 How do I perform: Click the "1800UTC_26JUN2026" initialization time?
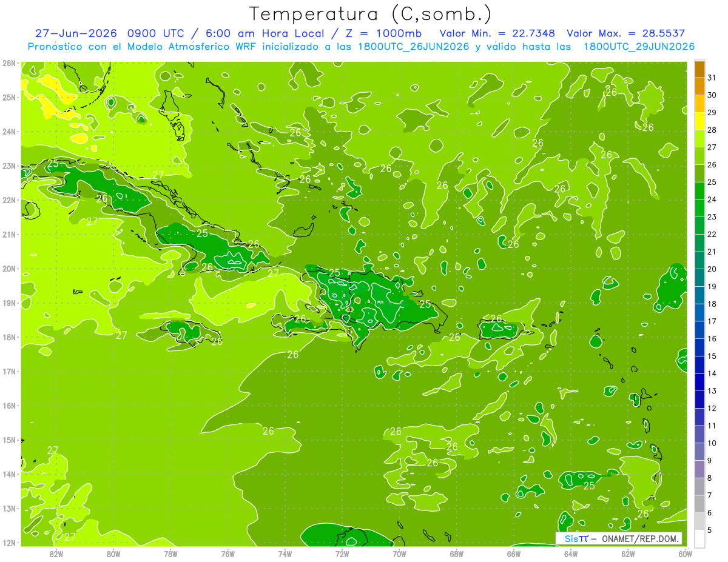[412, 47]
